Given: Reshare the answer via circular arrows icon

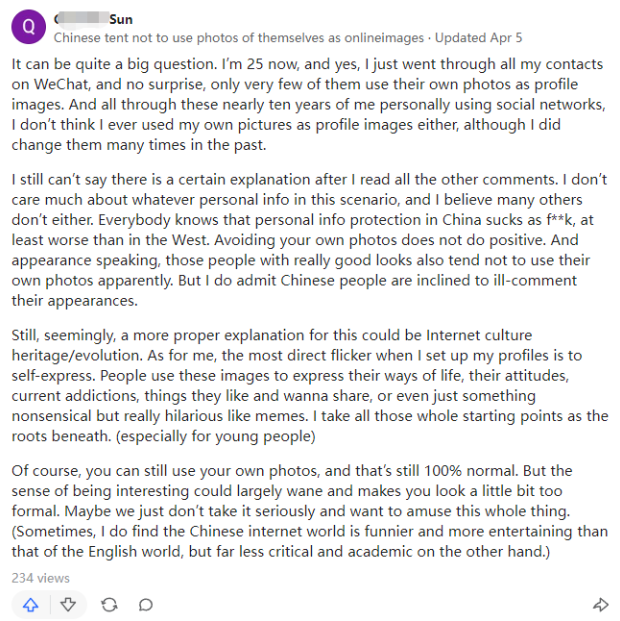Looking at the screenshot, I should point(109,605).
